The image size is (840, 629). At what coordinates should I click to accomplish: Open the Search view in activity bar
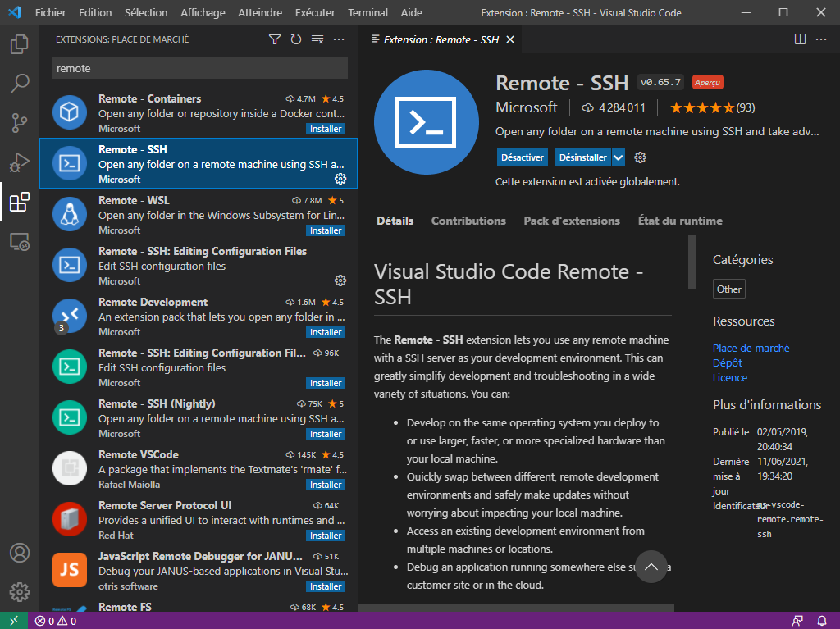click(x=20, y=84)
